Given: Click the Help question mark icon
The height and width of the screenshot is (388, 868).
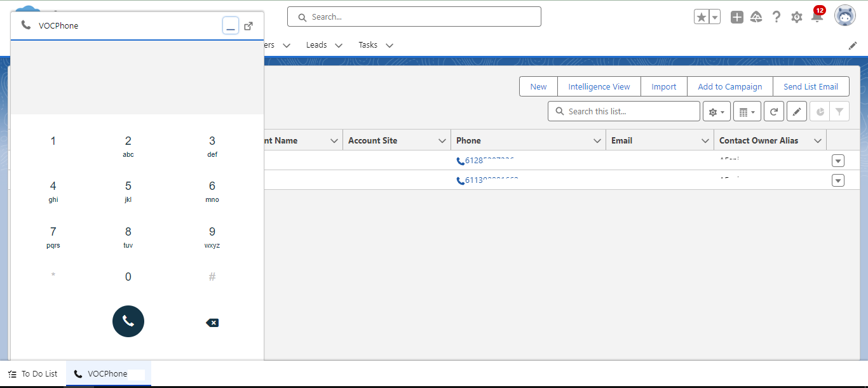Looking at the screenshot, I should tap(776, 17).
